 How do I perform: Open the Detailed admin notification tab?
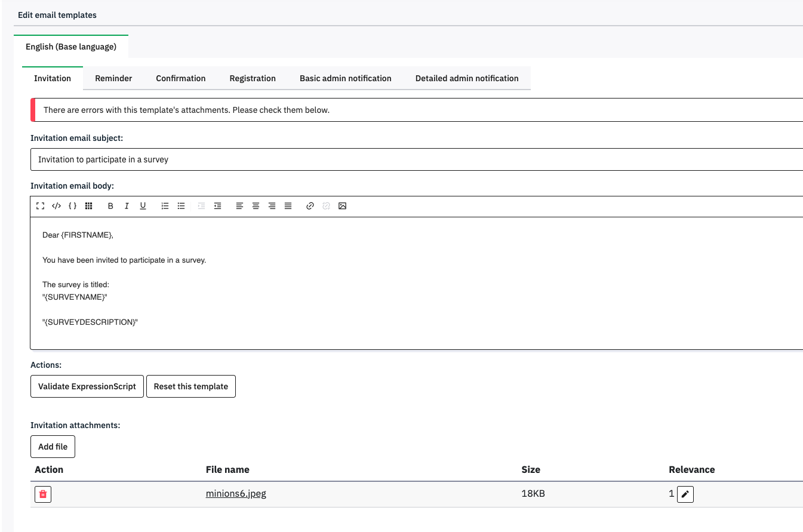tap(467, 78)
